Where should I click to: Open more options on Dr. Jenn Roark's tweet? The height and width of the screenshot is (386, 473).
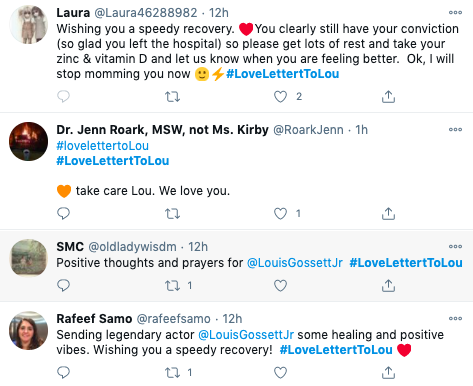click(x=455, y=129)
